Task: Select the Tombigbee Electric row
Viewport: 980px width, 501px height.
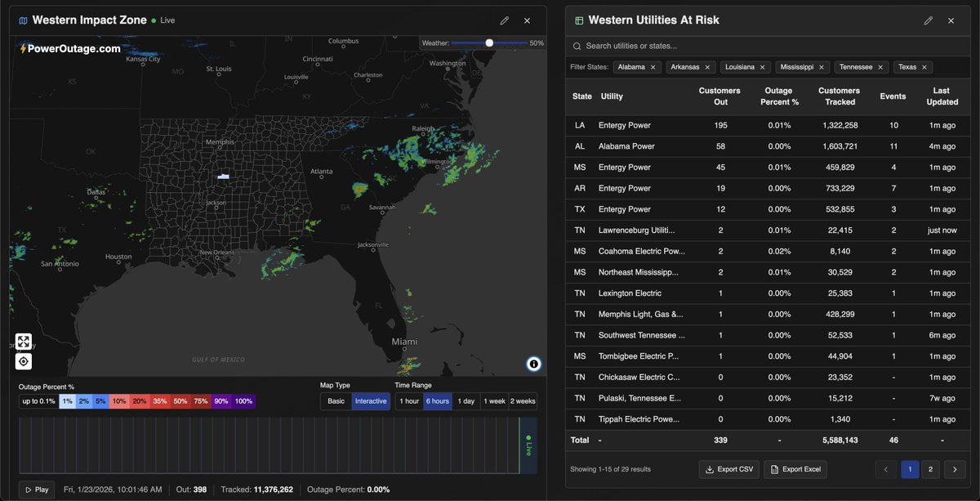Action: coord(767,356)
